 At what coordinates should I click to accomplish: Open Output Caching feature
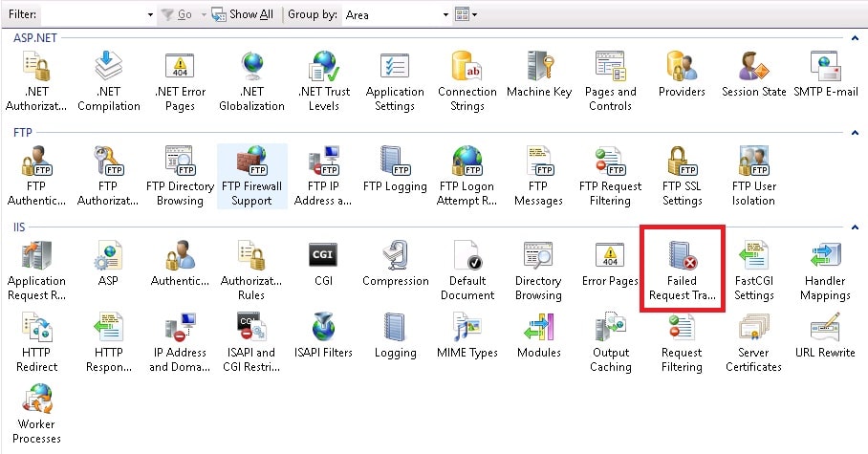tap(611, 342)
